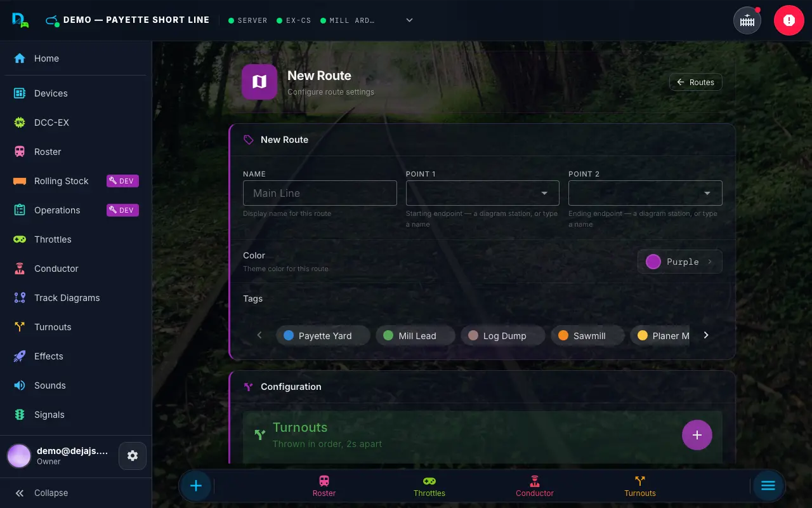This screenshot has height=508, width=812.
Task: Click the red emergency stop button
Action: 789,20
